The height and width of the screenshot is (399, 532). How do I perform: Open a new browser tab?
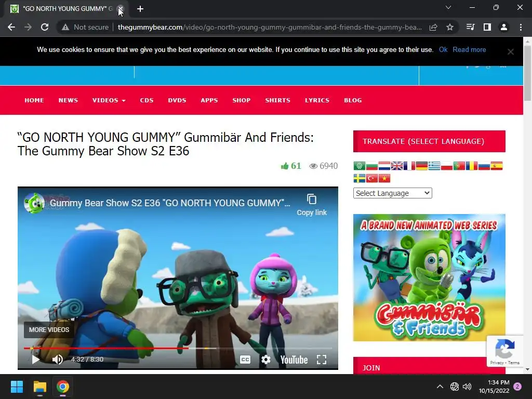[x=140, y=9]
